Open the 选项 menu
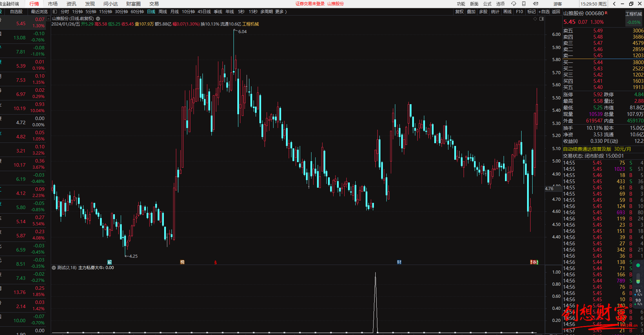644x335 pixels. 501,4
